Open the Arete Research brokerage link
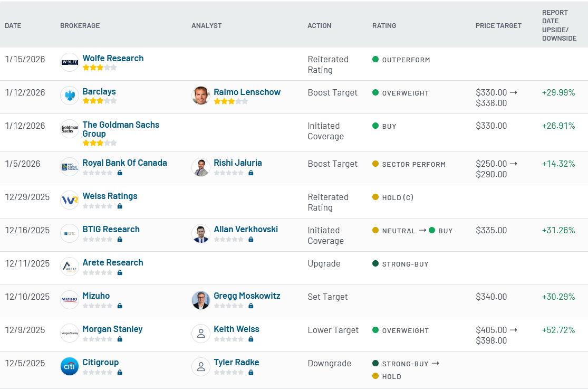Image resolution: width=588 pixels, height=389 pixels. (113, 262)
